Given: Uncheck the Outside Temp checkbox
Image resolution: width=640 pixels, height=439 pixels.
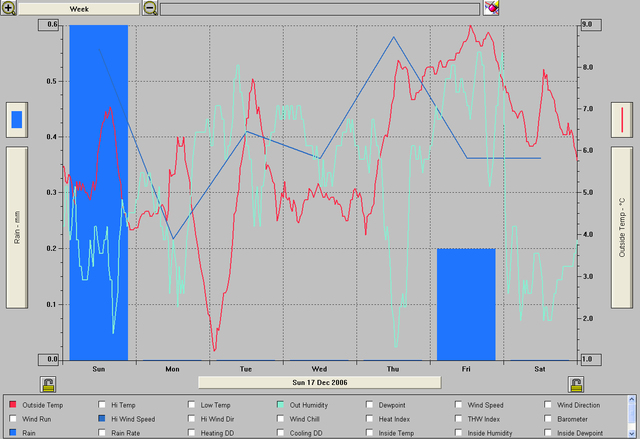Looking at the screenshot, I should coord(14,405).
